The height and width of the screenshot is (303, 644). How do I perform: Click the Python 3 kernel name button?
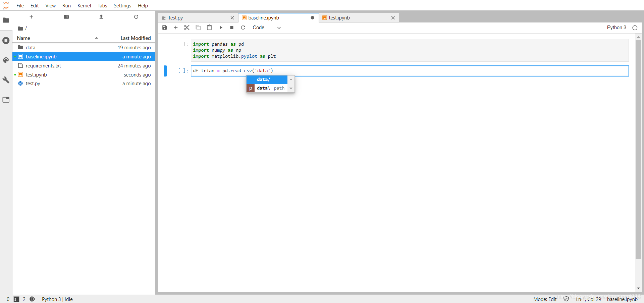616,28
